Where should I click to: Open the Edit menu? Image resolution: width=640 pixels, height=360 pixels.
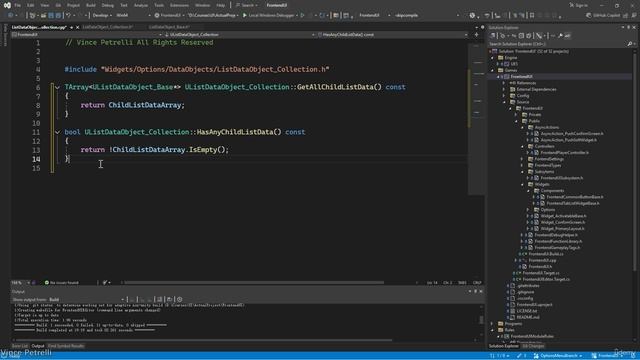(30, 5)
